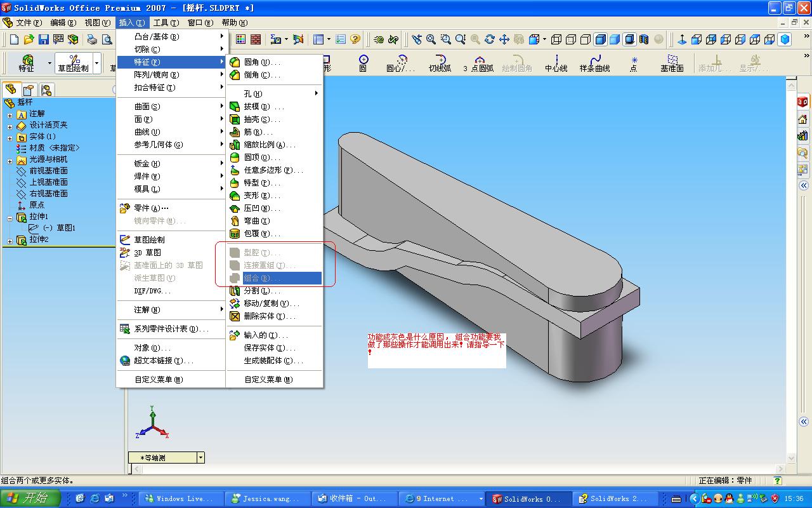The width and height of the screenshot is (812, 508).
Task: Open the Internet Explorer taskbar group
Action: pyautogui.click(x=442, y=498)
